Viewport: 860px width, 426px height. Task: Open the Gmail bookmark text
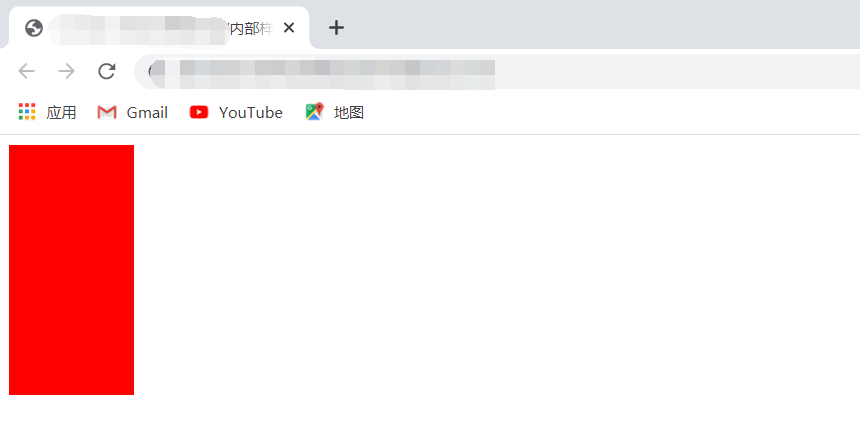pos(147,112)
